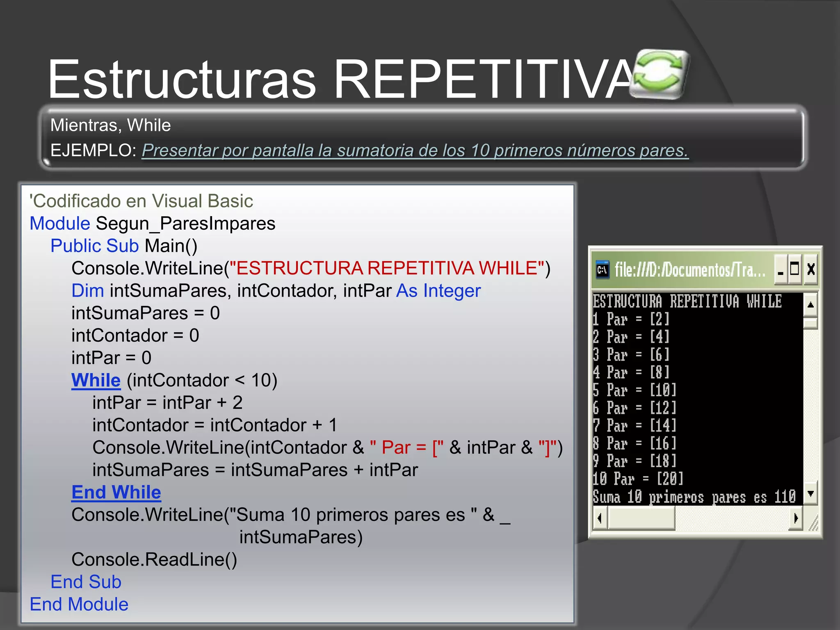Viewport: 840px width, 630px height.
Task: Click the comment 'Codificado en Visual Basic'
Action: click(141, 201)
